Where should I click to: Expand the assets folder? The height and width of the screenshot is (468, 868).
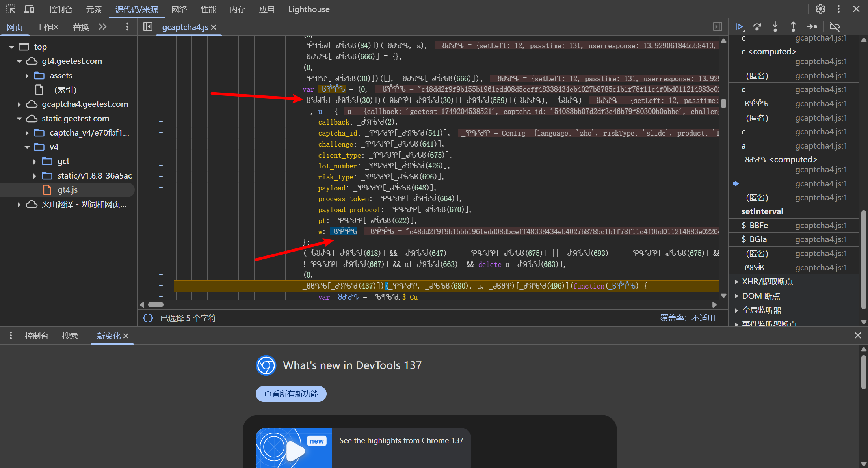27,76
